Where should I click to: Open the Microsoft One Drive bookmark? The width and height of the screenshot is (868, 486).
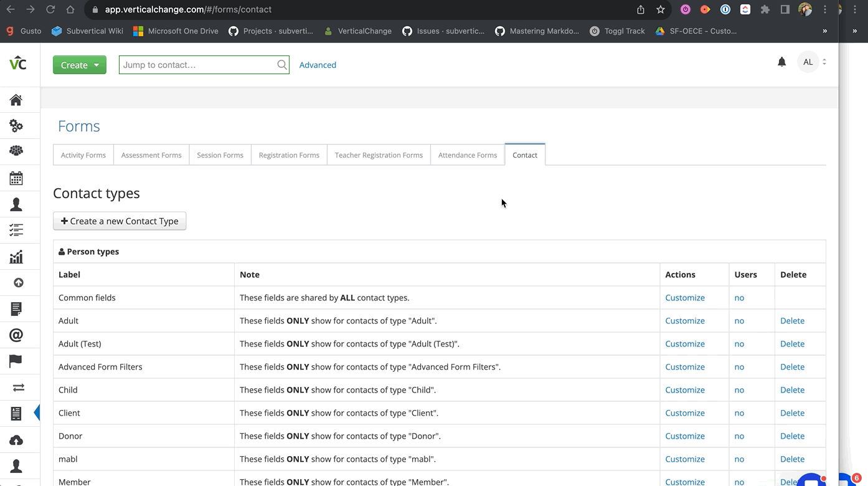pyautogui.click(x=176, y=31)
